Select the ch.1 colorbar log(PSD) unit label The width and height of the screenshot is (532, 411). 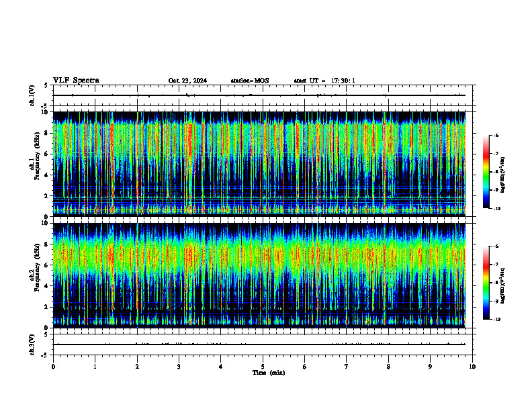[503, 175]
